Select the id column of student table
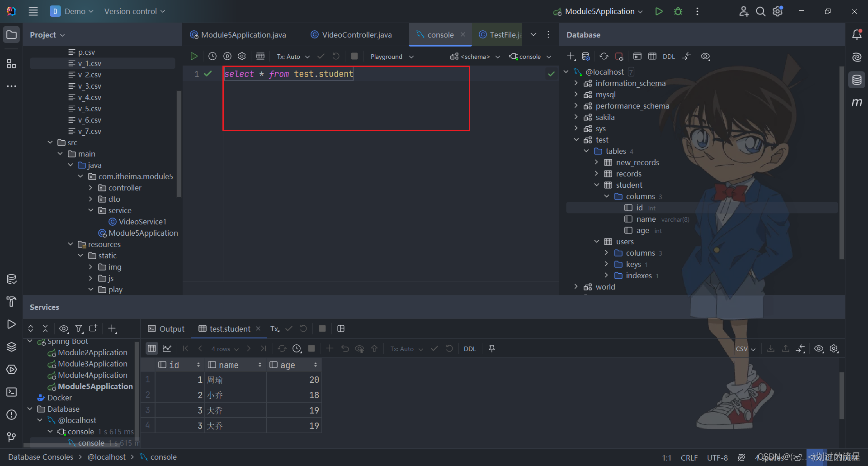The image size is (868, 466). tap(640, 208)
